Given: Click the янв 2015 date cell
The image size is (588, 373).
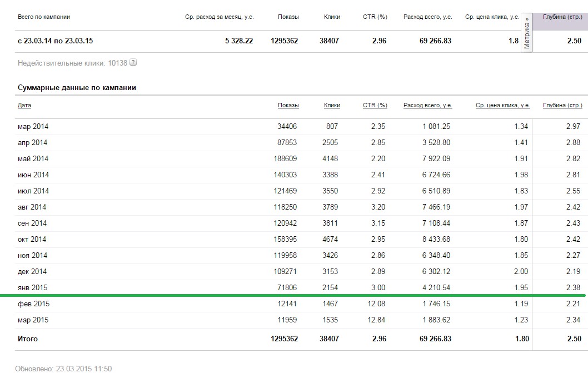Looking at the screenshot, I should point(33,288).
